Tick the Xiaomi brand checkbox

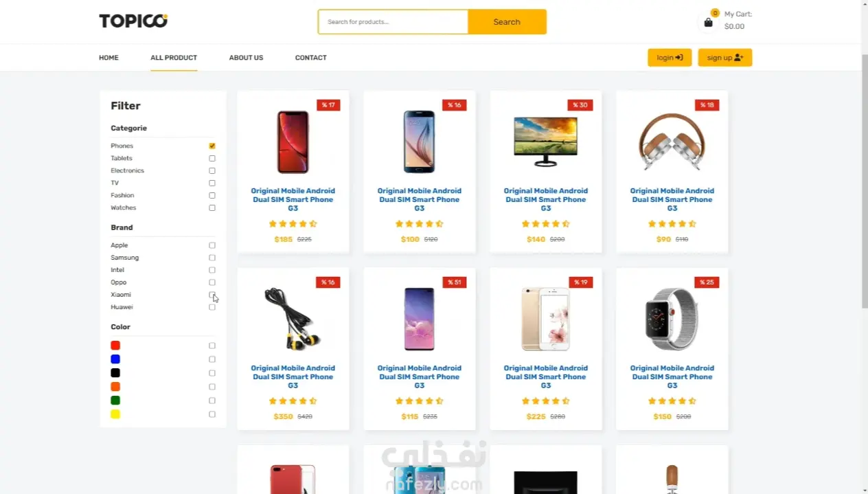tap(212, 295)
